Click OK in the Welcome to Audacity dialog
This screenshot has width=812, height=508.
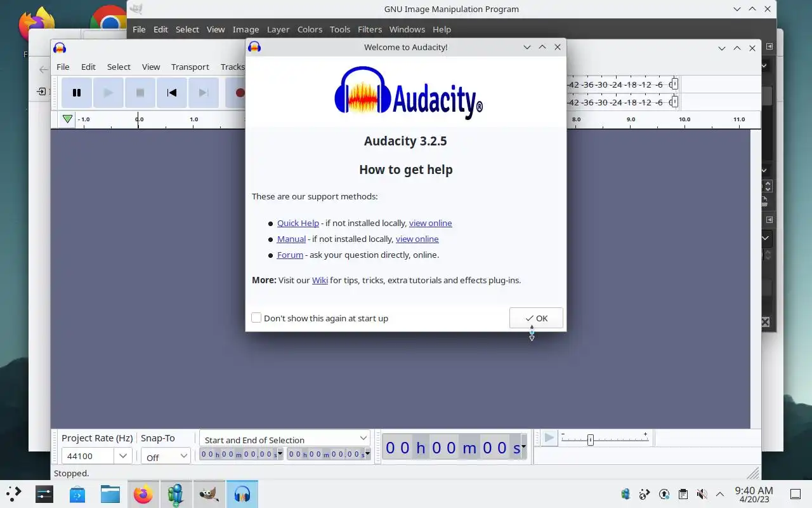click(536, 318)
